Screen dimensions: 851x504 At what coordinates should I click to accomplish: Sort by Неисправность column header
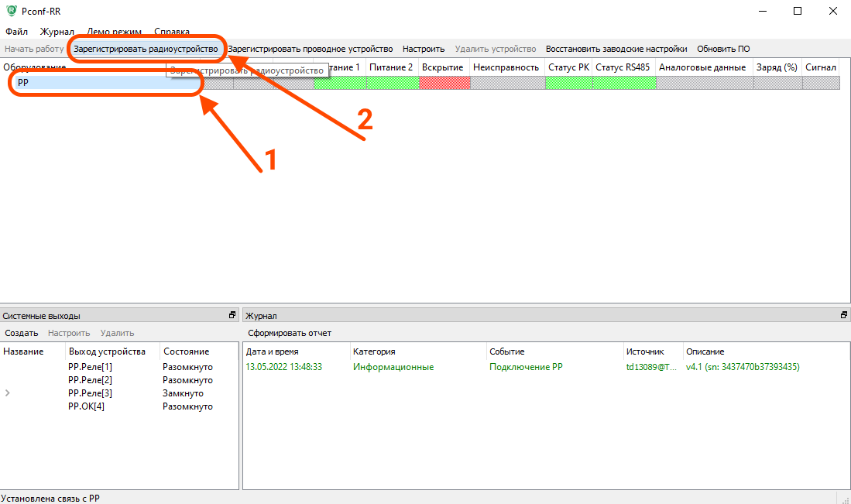(506, 67)
